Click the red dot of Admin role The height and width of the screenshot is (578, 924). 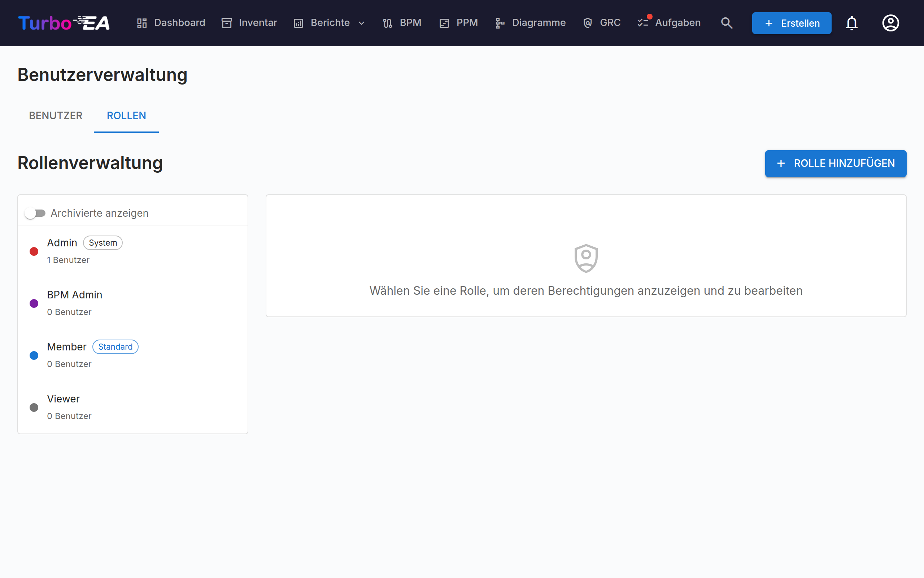(x=34, y=251)
